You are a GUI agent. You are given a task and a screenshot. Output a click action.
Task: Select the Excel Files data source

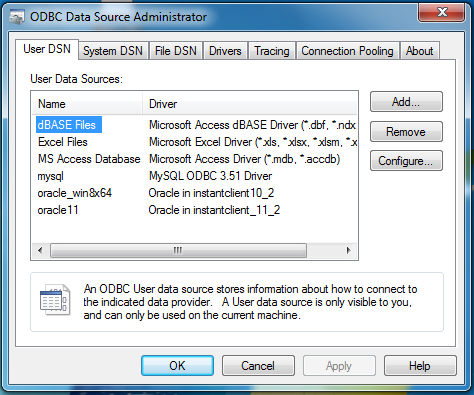click(x=63, y=142)
